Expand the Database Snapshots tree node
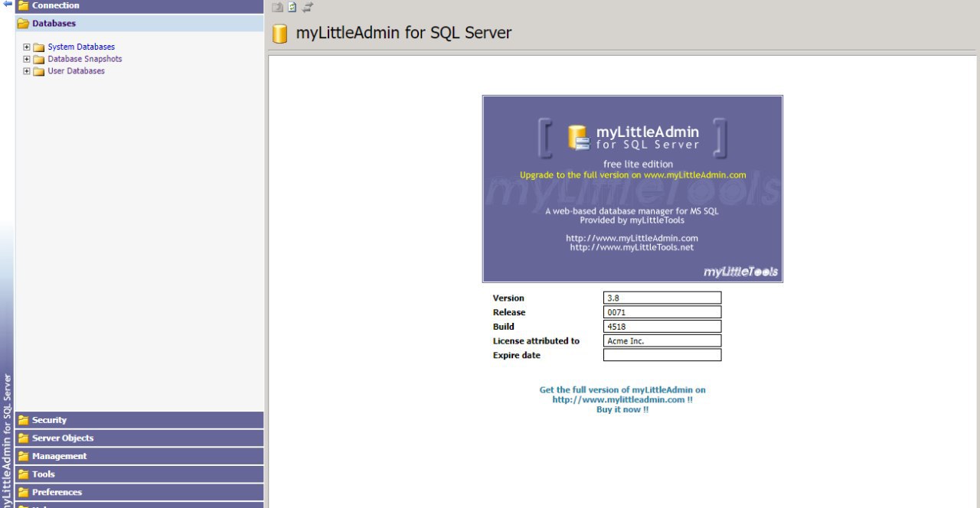The image size is (980, 508). [27, 59]
